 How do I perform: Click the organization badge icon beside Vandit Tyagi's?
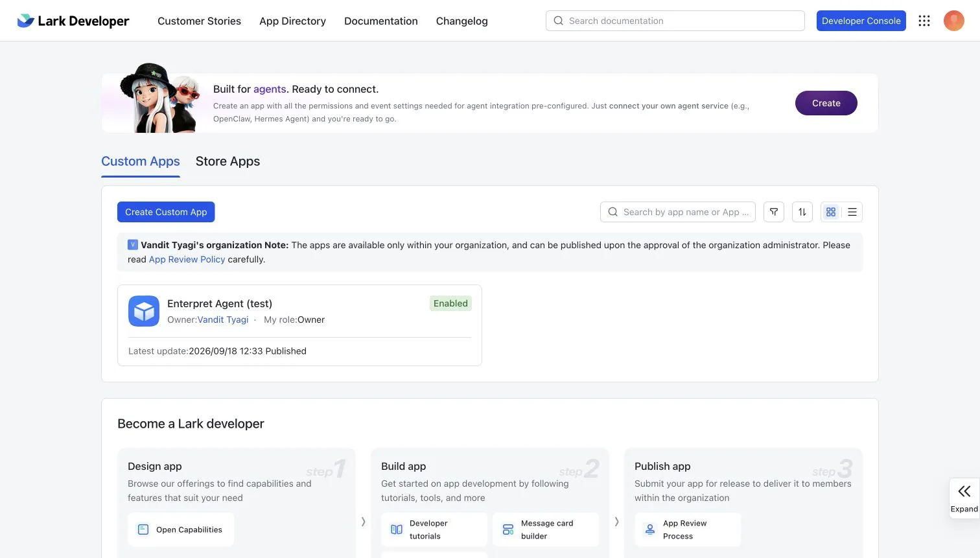click(x=133, y=244)
